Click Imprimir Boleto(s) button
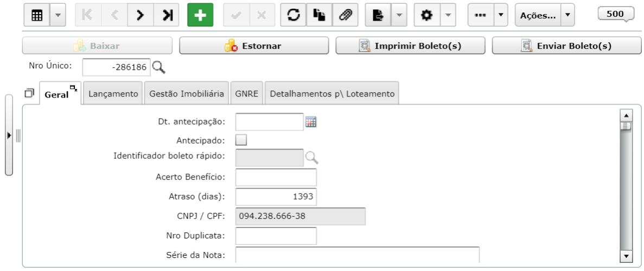The height and width of the screenshot is (271, 644). coord(410,46)
